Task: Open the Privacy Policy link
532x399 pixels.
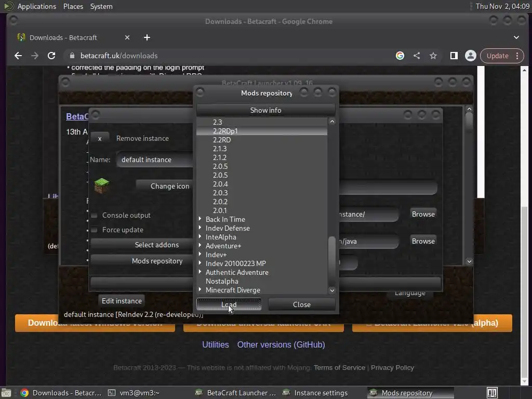Action: coord(392,368)
